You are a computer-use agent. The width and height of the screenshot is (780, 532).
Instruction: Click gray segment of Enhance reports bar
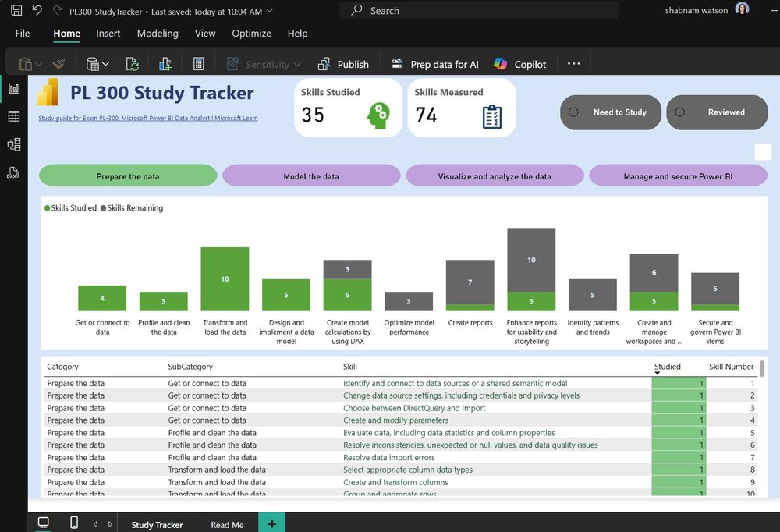(531, 260)
